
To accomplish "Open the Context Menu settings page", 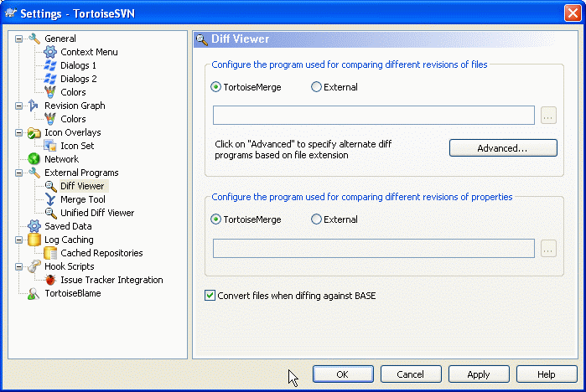I will tap(89, 52).
